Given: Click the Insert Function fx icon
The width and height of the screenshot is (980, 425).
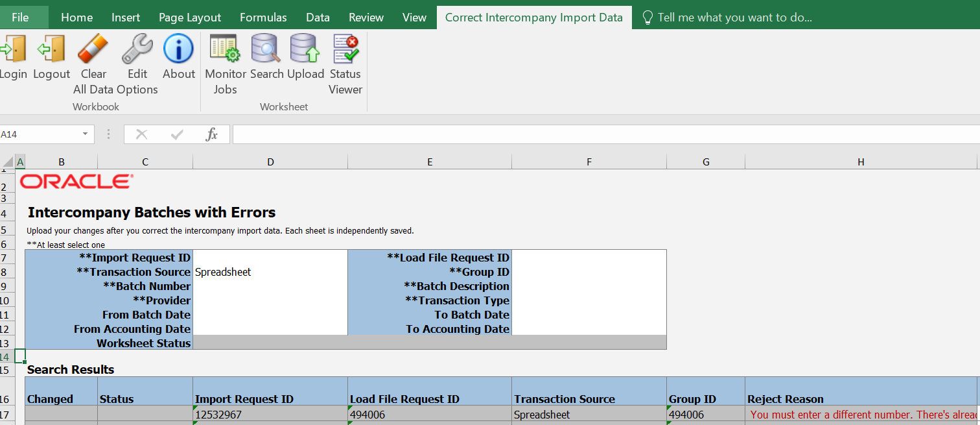Looking at the screenshot, I should tap(211, 134).
